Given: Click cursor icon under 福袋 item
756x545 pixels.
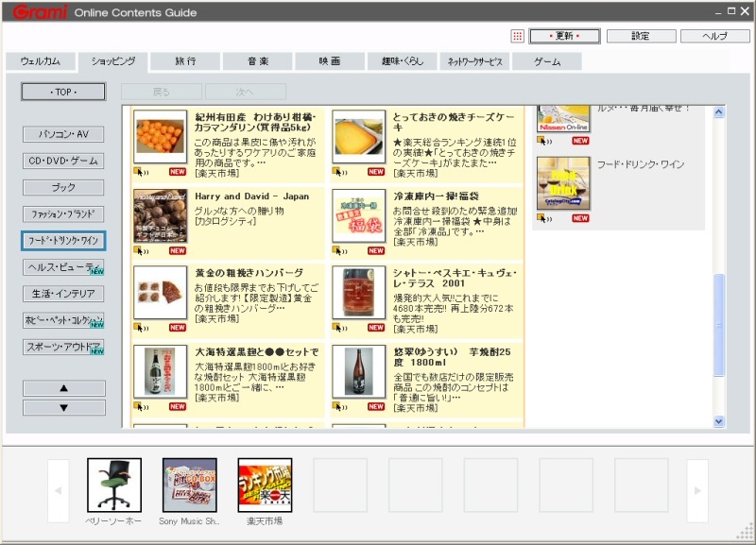Looking at the screenshot, I should coord(339,250).
